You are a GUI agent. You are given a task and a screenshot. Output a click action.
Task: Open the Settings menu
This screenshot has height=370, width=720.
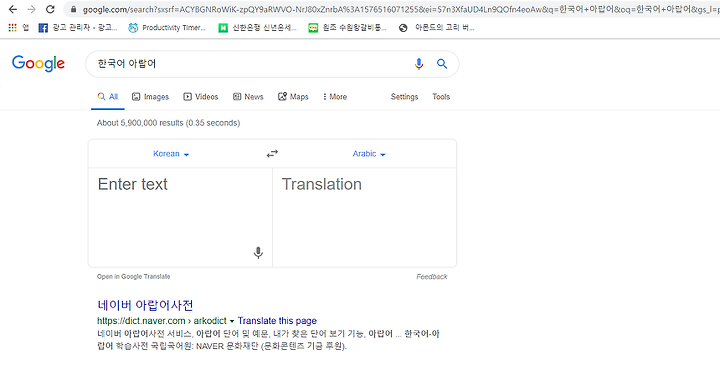[404, 97]
